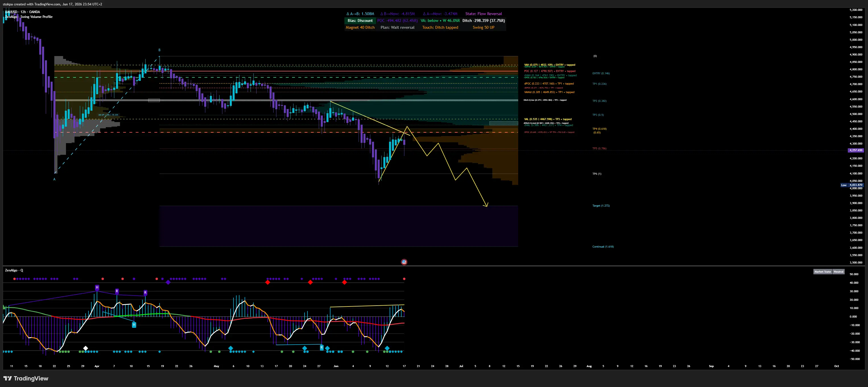Click "Aug" on the time axis
The width and height of the screenshot is (868, 387).
point(589,366)
